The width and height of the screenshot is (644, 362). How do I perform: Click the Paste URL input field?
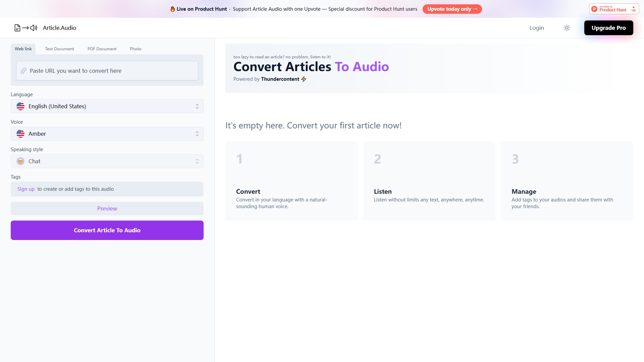pos(107,70)
